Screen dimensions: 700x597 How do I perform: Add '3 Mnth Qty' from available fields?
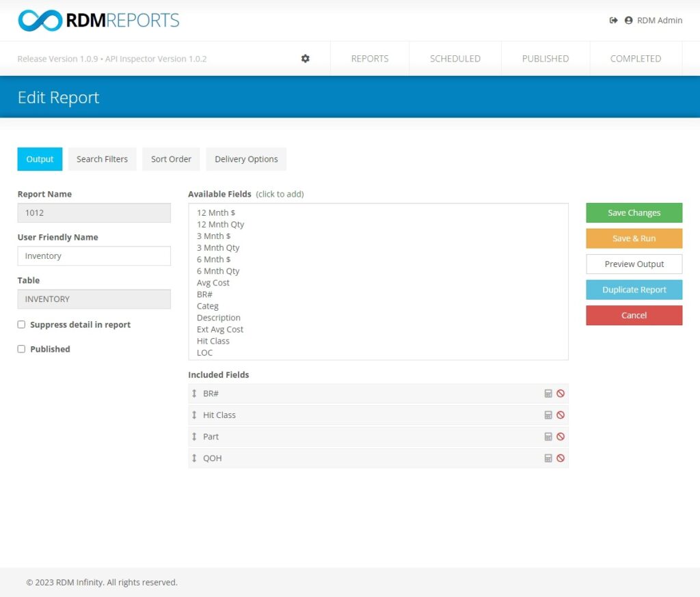(x=218, y=248)
